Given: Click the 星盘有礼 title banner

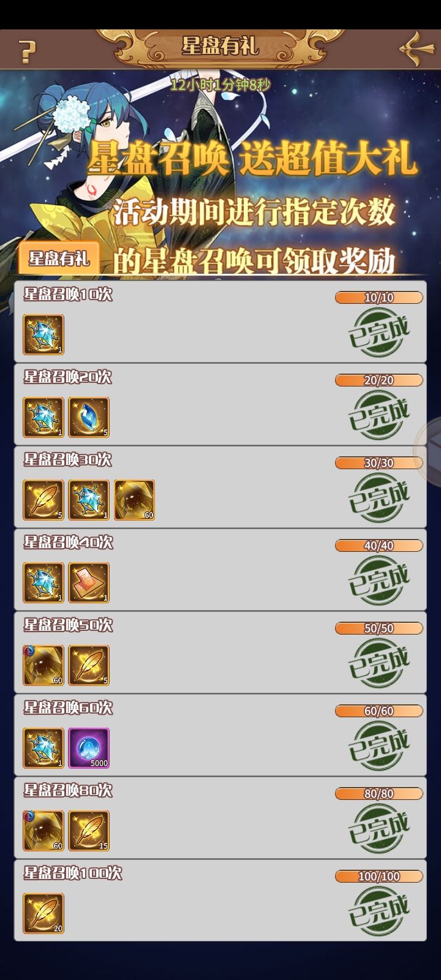Looking at the screenshot, I should [x=221, y=46].
